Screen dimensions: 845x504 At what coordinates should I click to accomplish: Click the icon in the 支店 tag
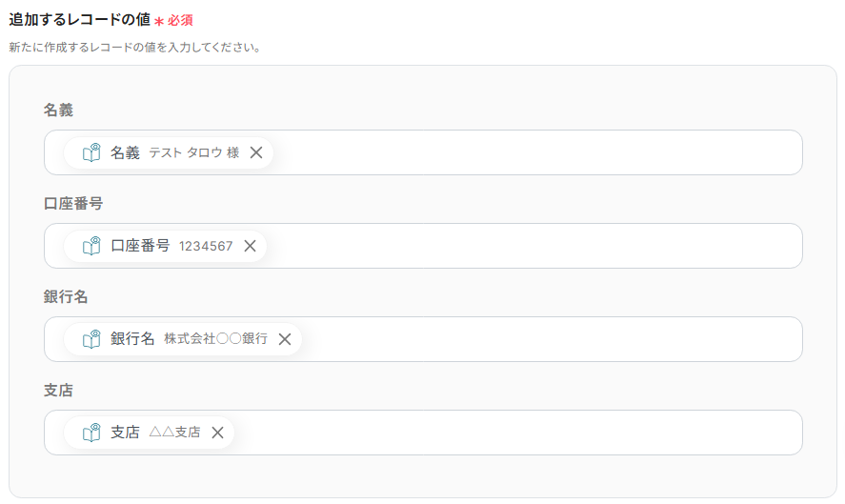pyautogui.click(x=91, y=433)
